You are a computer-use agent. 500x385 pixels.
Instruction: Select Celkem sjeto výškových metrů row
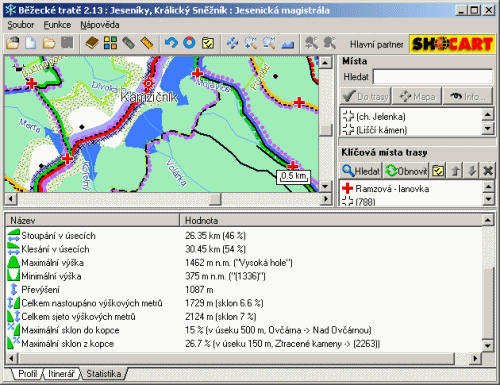pyautogui.click(x=244, y=317)
